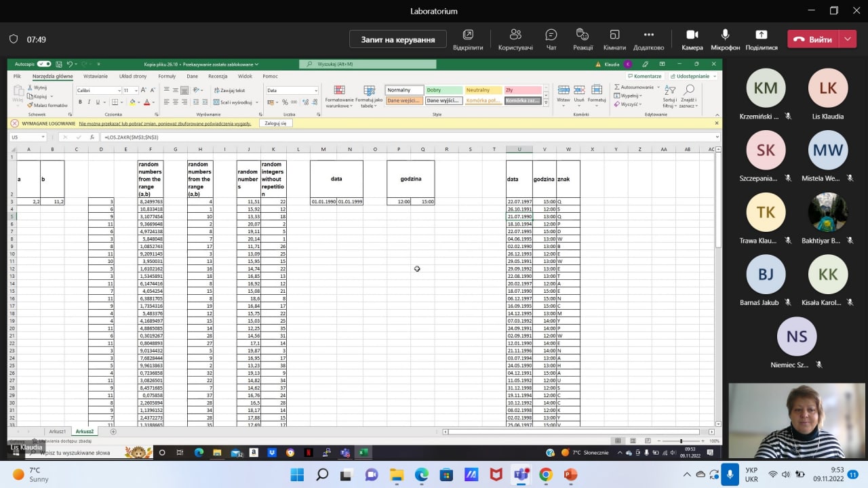Image resolution: width=868 pixels, height=488 pixels.
Task: Toggle the Autozapis switch
Action: tap(44, 64)
